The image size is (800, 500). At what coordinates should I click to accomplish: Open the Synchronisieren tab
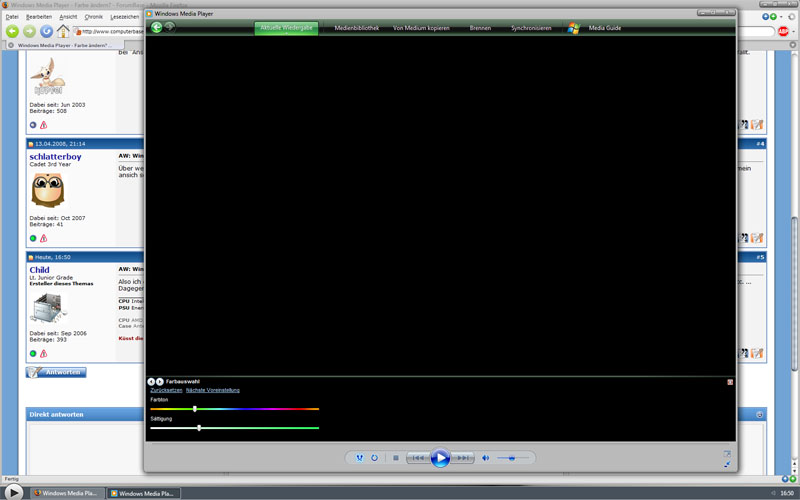[x=531, y=28]
